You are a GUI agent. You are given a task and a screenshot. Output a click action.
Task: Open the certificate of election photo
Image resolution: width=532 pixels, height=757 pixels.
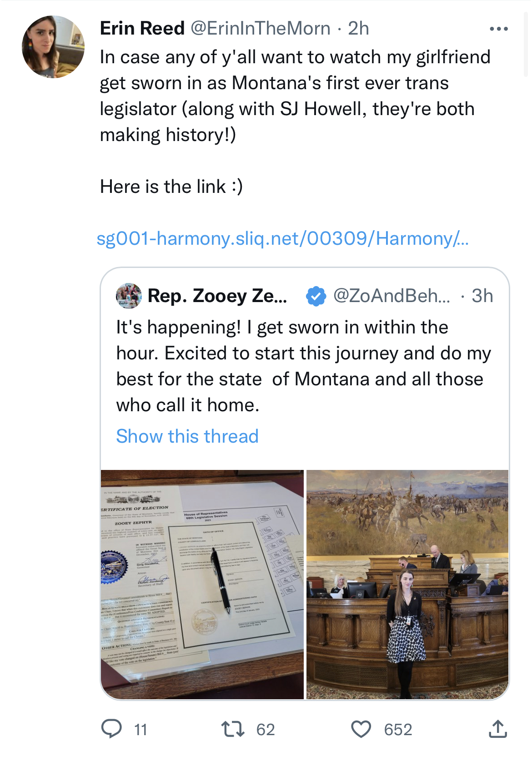pos(202,584)
